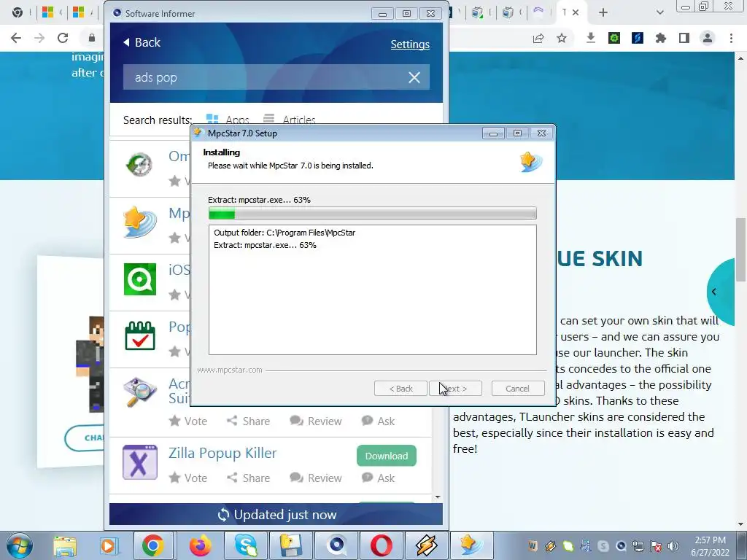
Task: Open Chrome downloads icon
Action: click(x=591, y=38)
